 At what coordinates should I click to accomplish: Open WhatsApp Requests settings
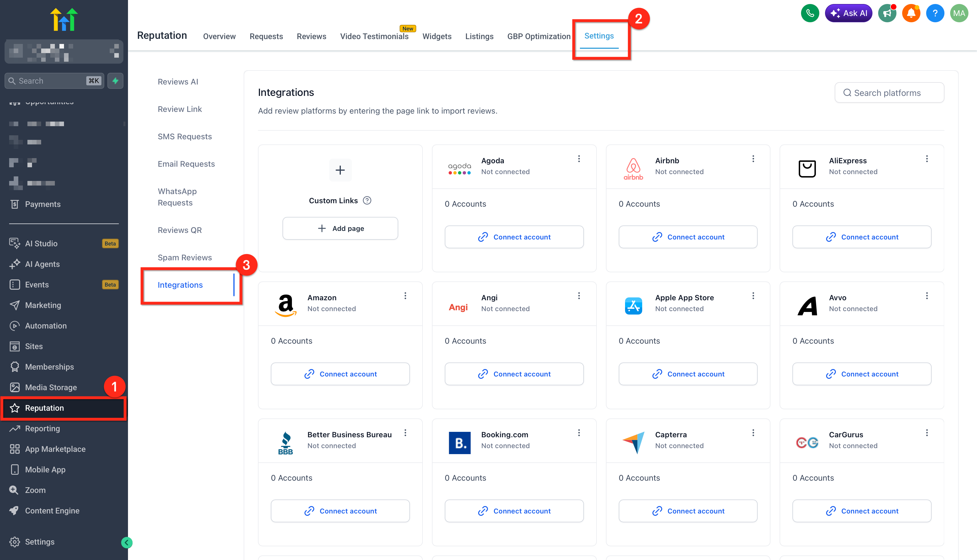coord(177,197)
